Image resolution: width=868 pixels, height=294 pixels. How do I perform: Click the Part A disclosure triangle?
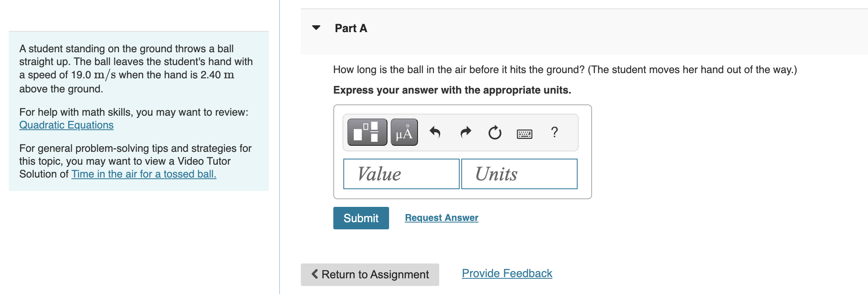(316, 28)
